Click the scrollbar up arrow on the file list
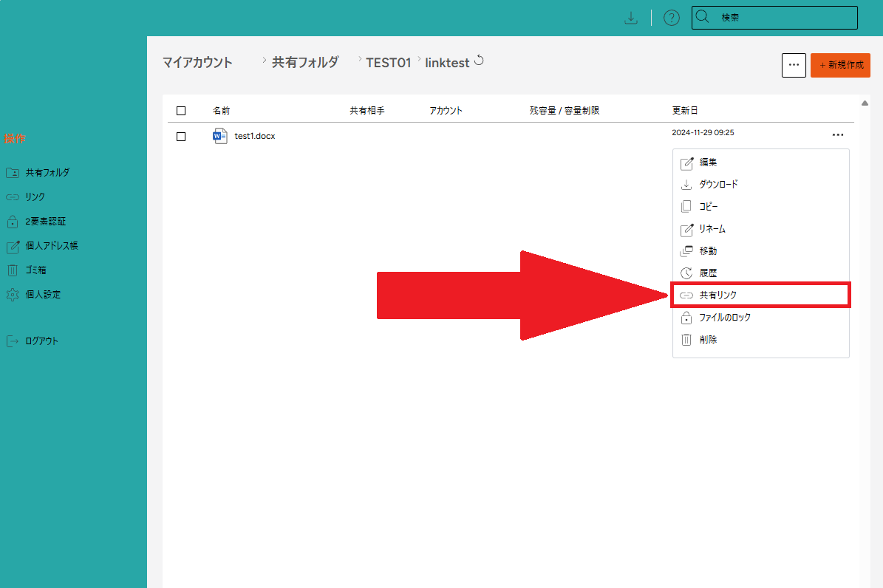Viewport: 883px width, 588px height. pyautogui.click(x=865, y=103)
